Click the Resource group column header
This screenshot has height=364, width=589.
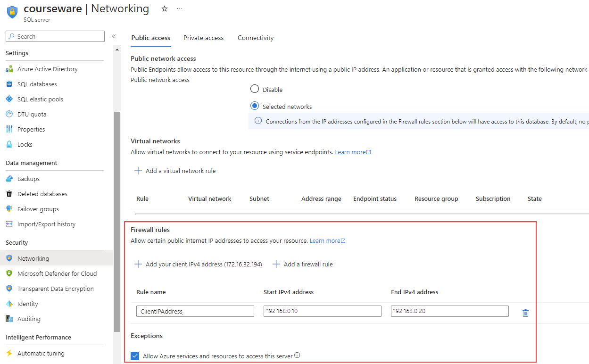tap(436, 199)
